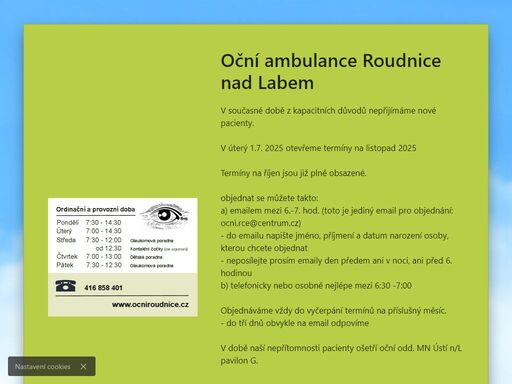Image resolution: width=512 pixels, height=384 pixels.
Task: Click the eye logo illustration
Action: (165, 215)
